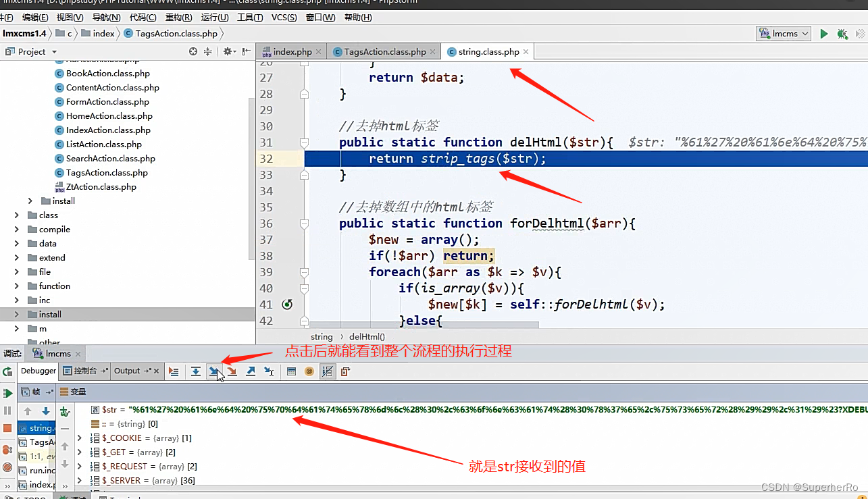Screen dimensions: 868x499
Task: Click the Step Out debug icon
Action: click(x=251, y=371)
